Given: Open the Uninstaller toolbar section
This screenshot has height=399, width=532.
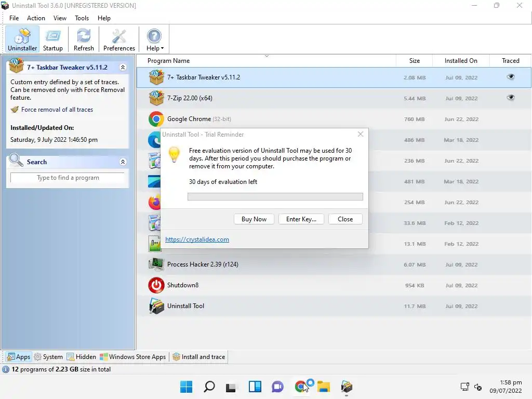Looking at the screenshot, I should tap(22, 39).
